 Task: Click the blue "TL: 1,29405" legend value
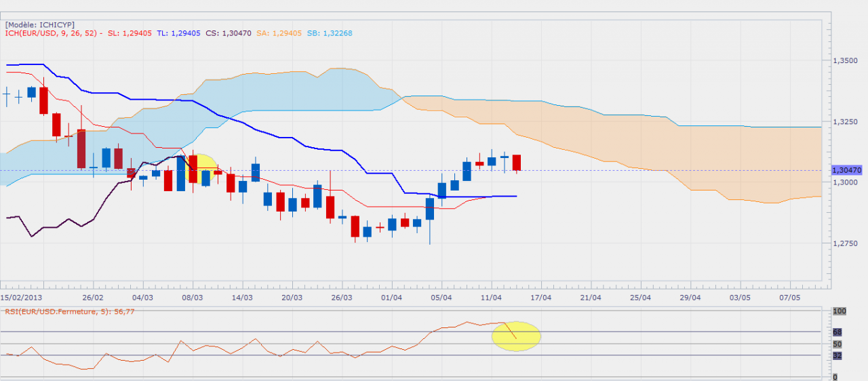click(179, 33)
